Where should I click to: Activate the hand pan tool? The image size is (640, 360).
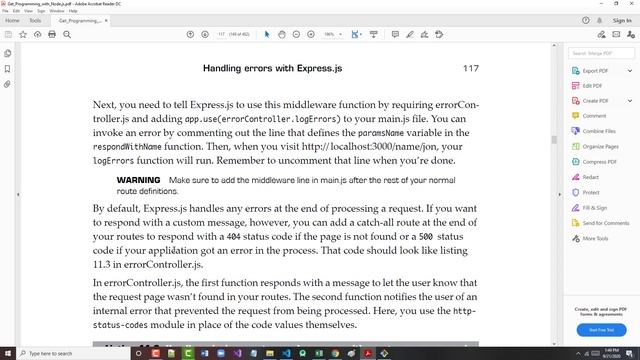point(282,35)
